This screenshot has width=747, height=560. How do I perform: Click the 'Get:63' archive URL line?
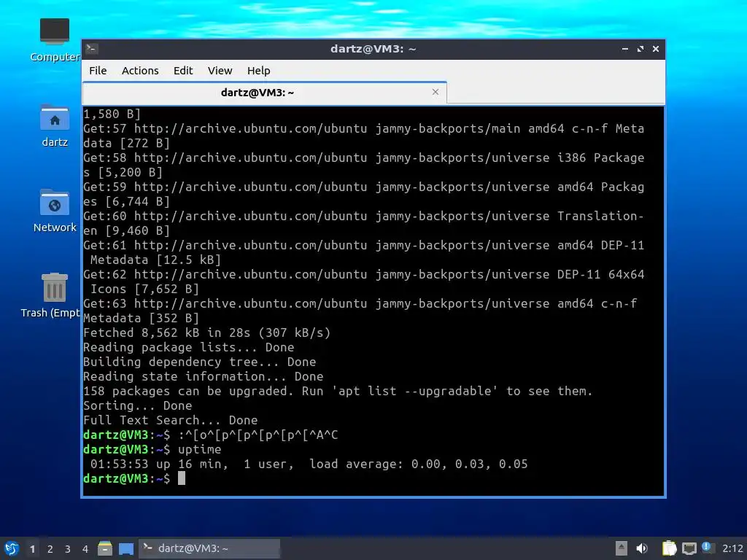[x=360, y=304]
